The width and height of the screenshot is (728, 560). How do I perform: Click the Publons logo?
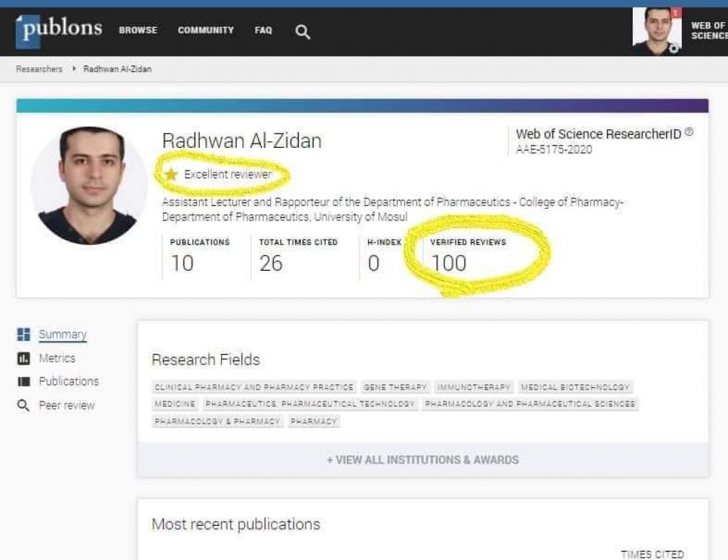click(x=59, y=30)
